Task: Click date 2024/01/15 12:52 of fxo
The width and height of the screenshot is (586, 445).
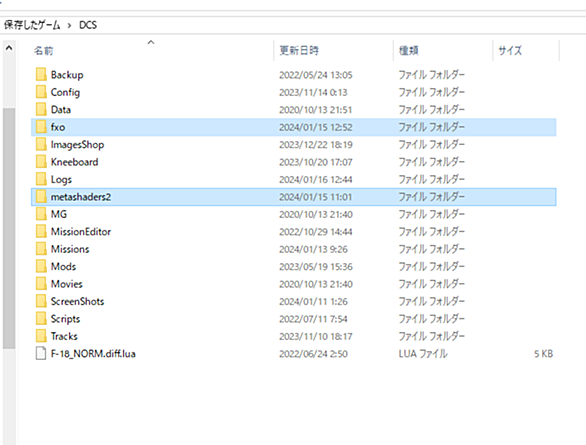Action: point(316,127)
